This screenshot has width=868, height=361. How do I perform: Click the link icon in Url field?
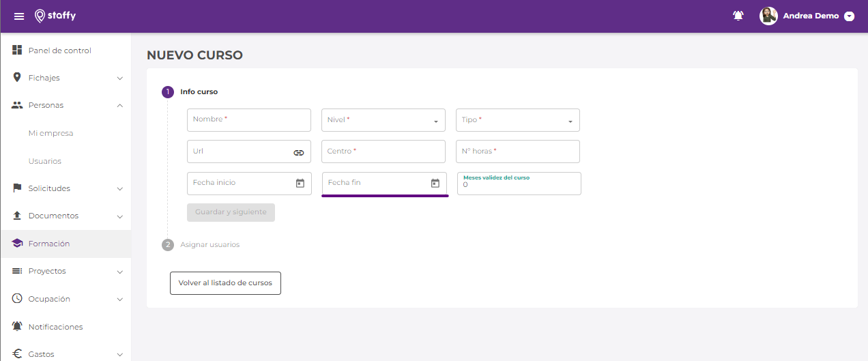pyautogui.click(x=298, y=152)
